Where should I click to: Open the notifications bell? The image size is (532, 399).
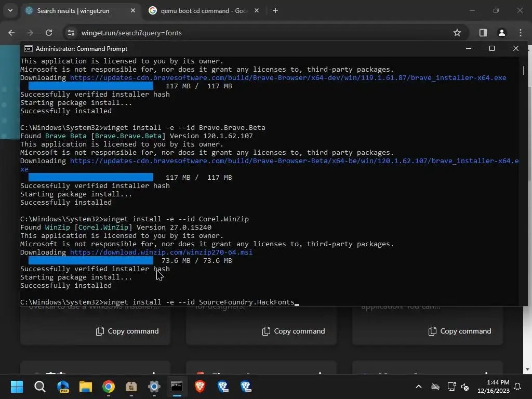tap(518, 387)
